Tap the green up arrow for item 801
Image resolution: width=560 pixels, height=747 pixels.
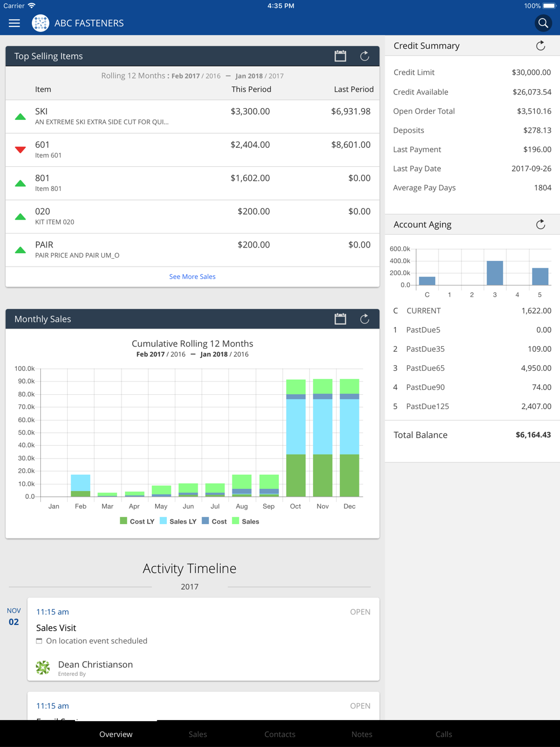[x=20, y=183]
